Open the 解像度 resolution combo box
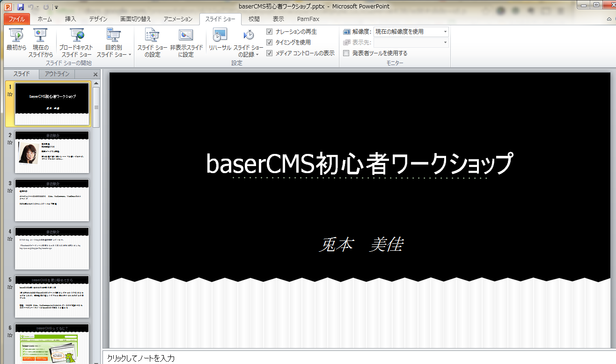616x364 pixels. tap(411, 32)
